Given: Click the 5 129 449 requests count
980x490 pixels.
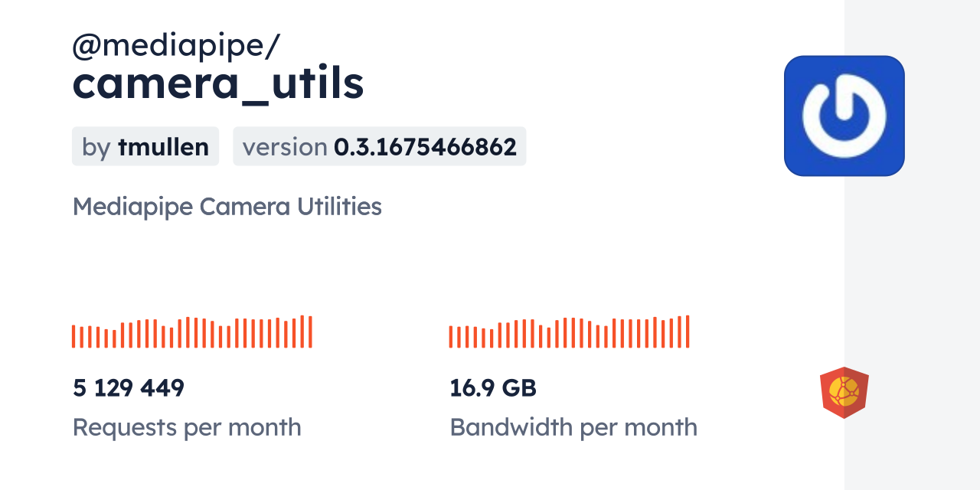Looking at the screenshot, I should click(x=129, y=388).
